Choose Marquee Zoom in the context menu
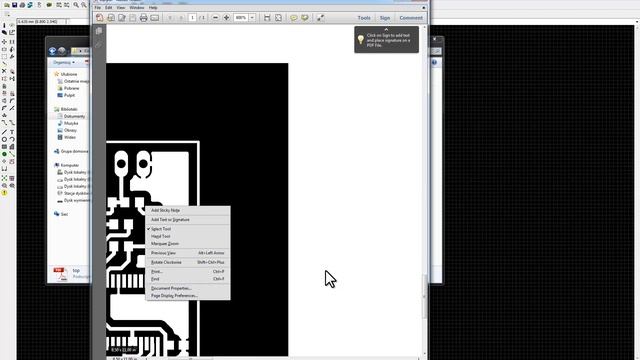This screenshot has width=640, height=360. pyautogui.click(x=188, y=244)
